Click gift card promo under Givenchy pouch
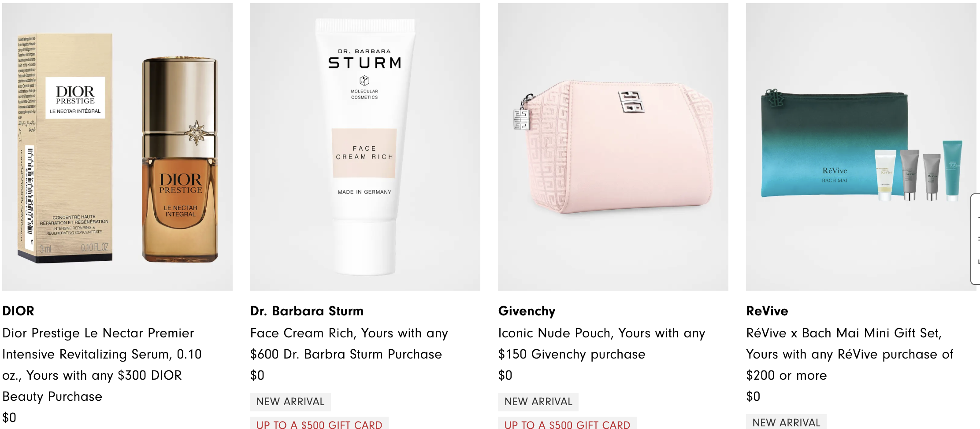This screenshot has width=980, height=429. (x=567, y=424)
